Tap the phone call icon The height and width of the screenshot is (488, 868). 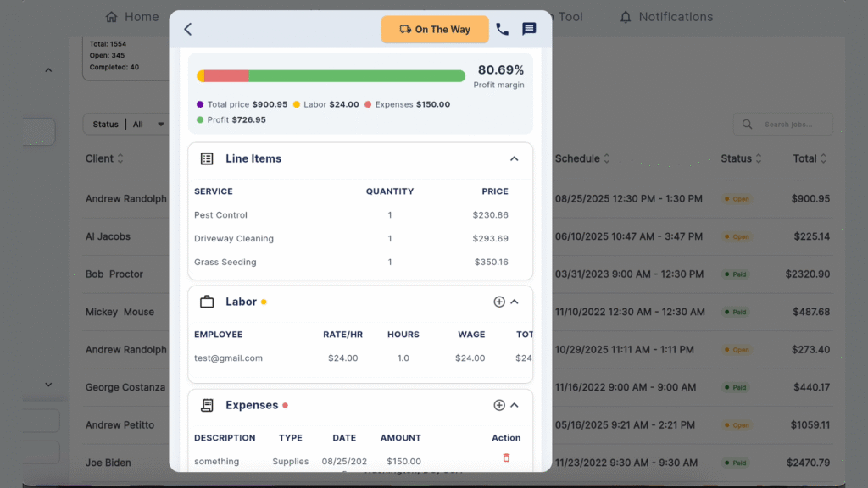(x=502, y=28)
